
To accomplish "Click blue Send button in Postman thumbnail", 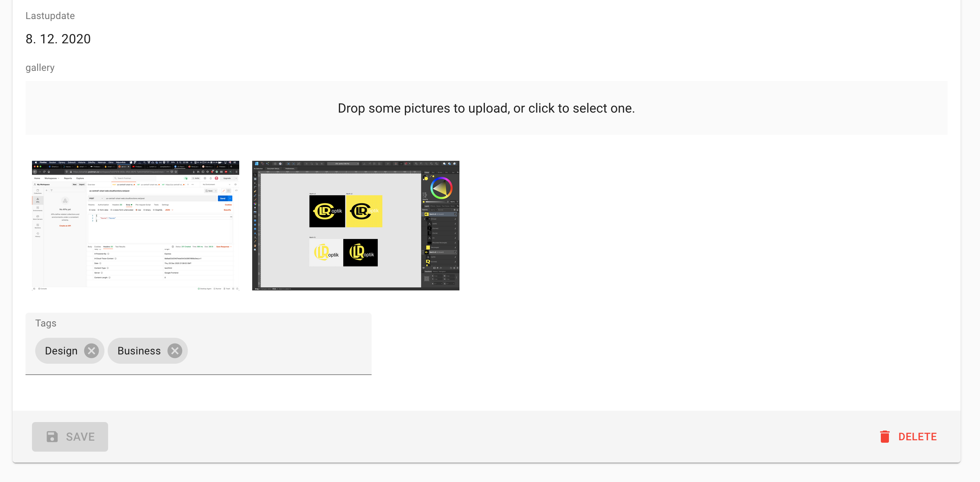I will (x=223, y=198).
